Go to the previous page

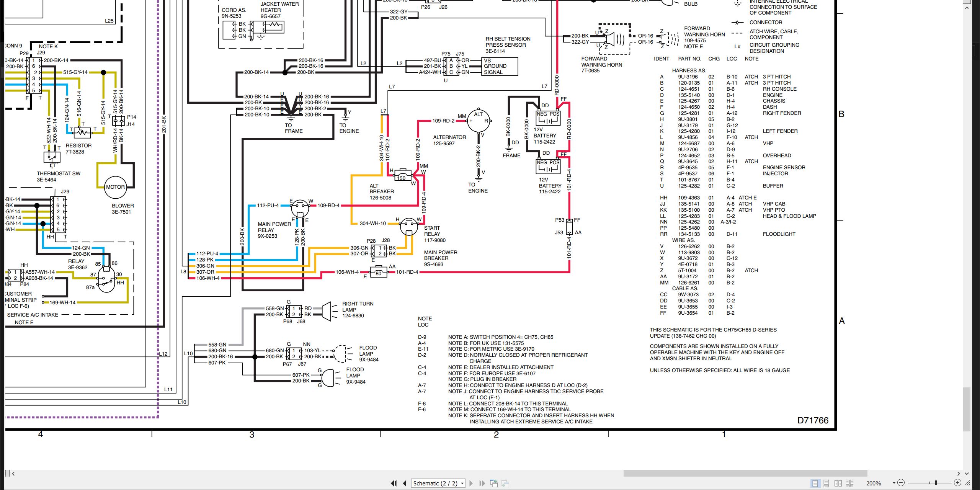click(405, 483)
